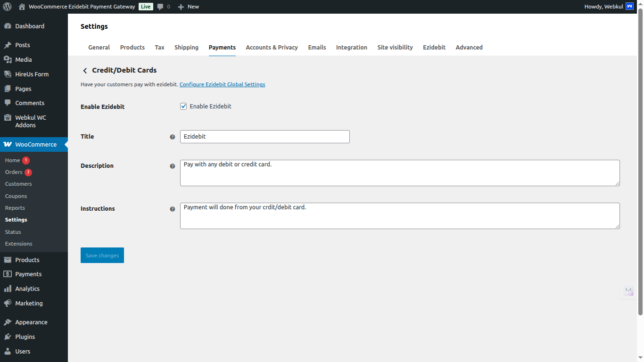Open the WooCommerce sidebar icon
644x362 pixels.
click(8, 144)
